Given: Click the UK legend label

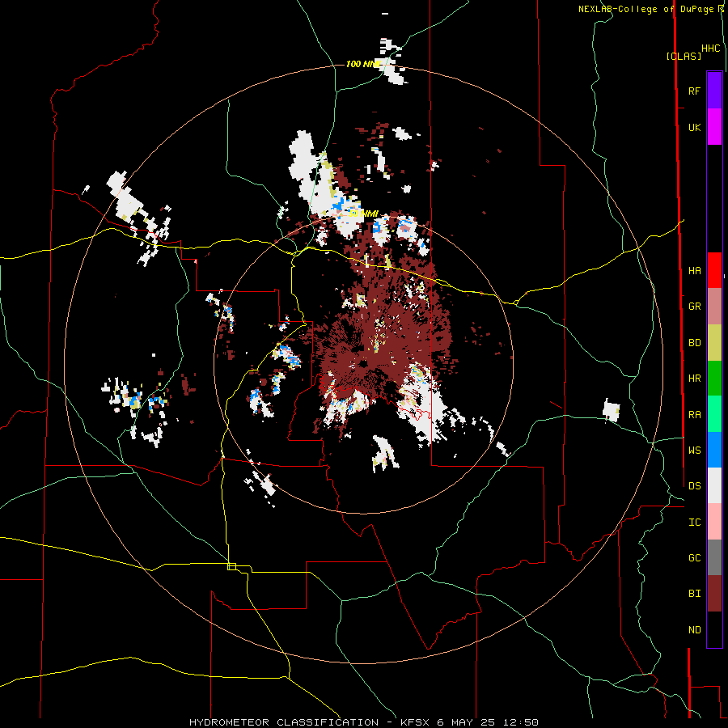Looking at the screenshot, I should 694,127.
